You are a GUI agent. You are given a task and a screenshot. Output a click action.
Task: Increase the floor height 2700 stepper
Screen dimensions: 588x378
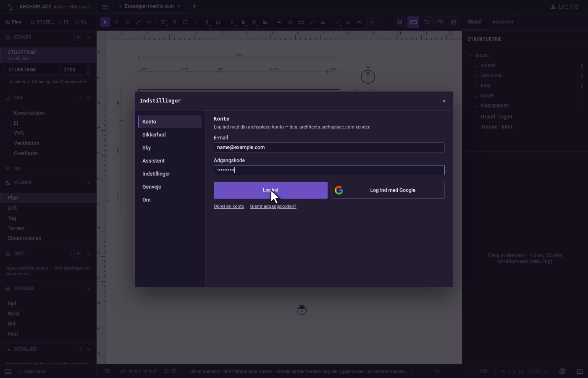point(88,67)
